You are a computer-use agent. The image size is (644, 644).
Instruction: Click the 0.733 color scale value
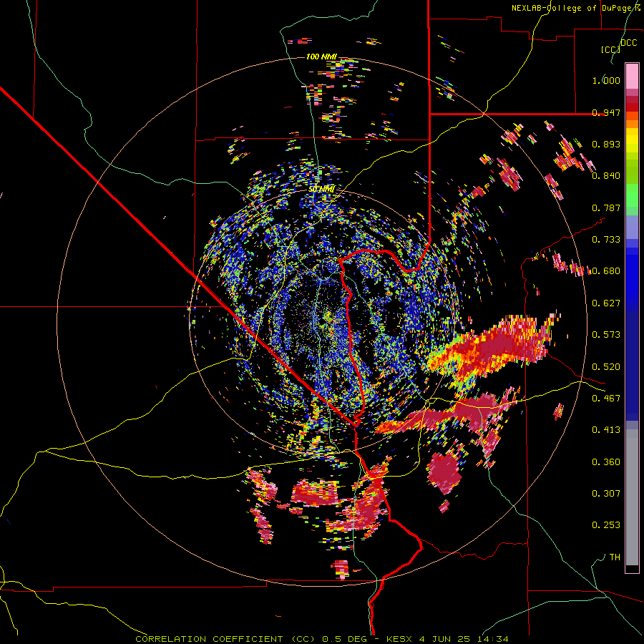(x=606, y=240)
